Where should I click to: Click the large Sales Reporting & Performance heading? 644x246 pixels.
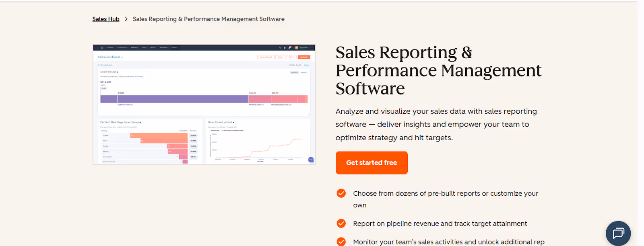click(x=439, y=70)
